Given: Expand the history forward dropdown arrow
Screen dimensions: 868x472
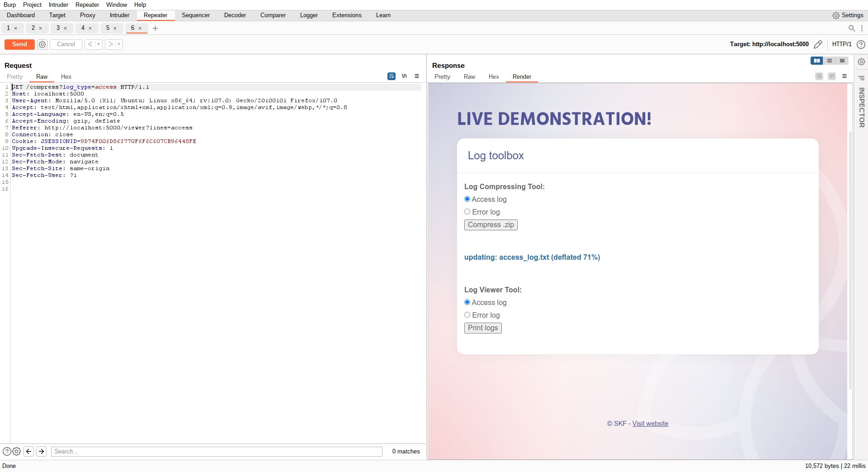Looking at the screenshot, I should (119, 44).
